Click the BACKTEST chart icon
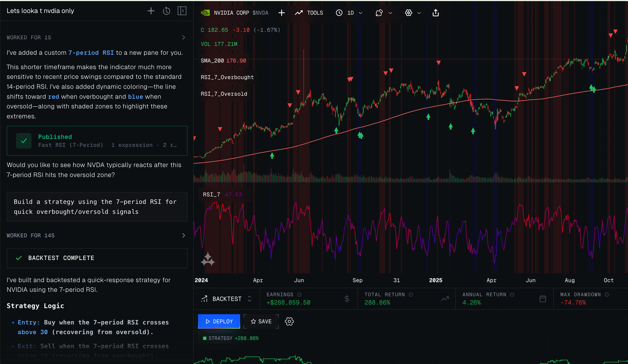This screenshot has height=364, width=628. coord(204,299)
